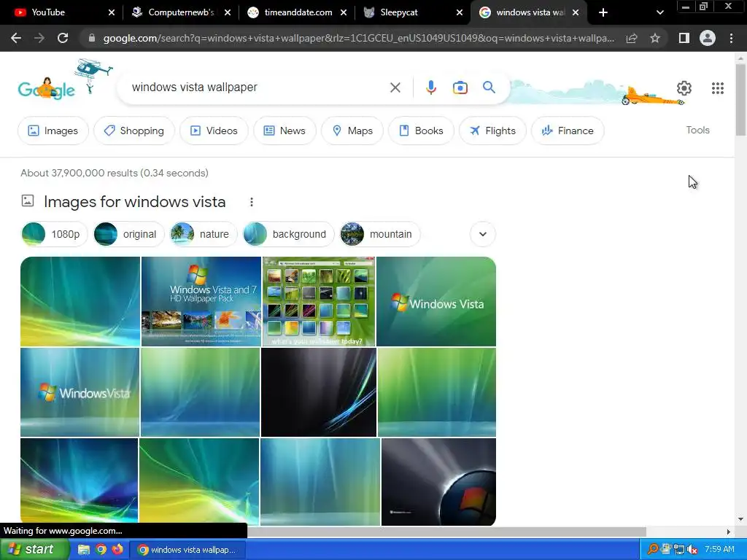Open the green Windows Vista logo thumbnail

tap(436, 301)
